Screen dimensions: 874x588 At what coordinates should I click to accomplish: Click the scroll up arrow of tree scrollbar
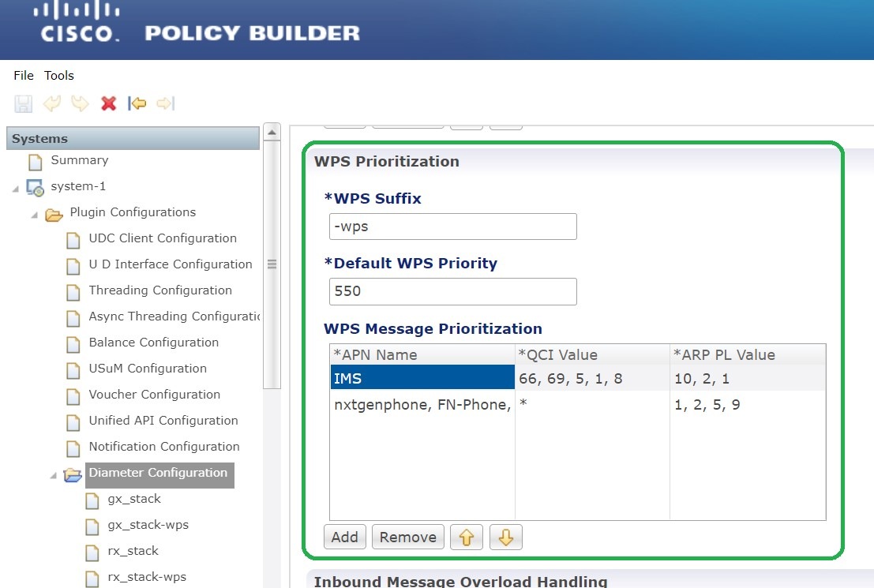272,132
